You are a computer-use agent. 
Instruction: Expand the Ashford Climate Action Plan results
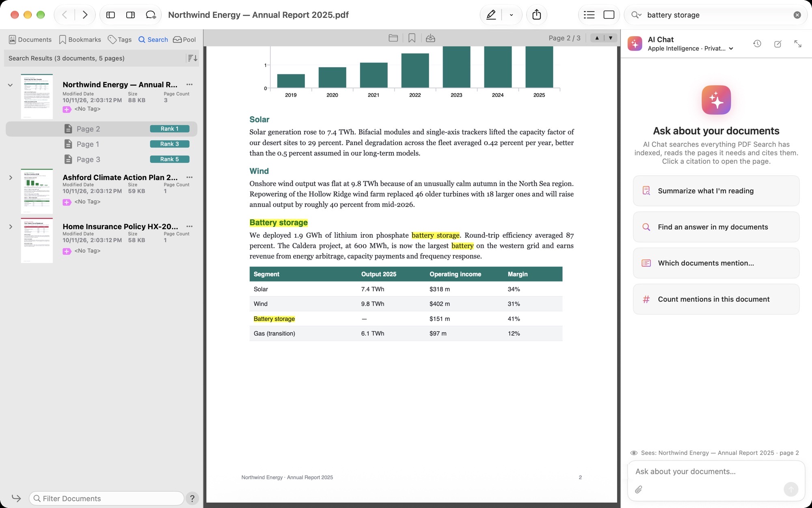coord(11,178)
